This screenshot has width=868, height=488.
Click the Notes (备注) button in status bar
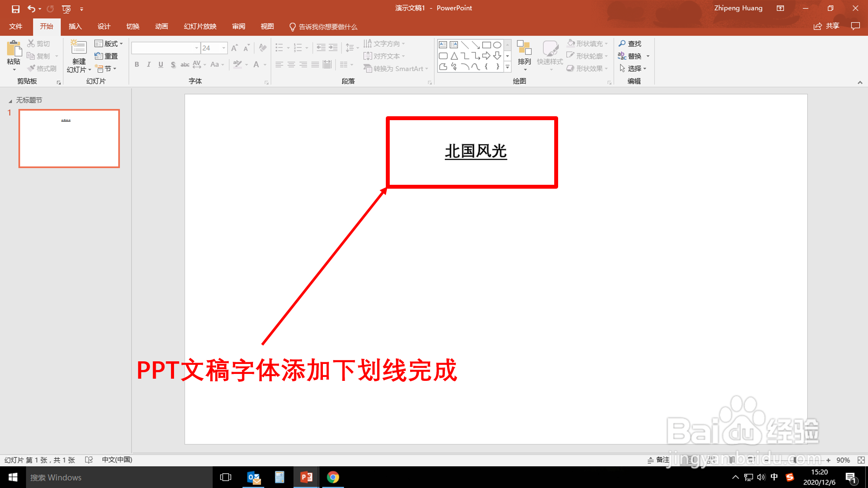coord(658,460)
